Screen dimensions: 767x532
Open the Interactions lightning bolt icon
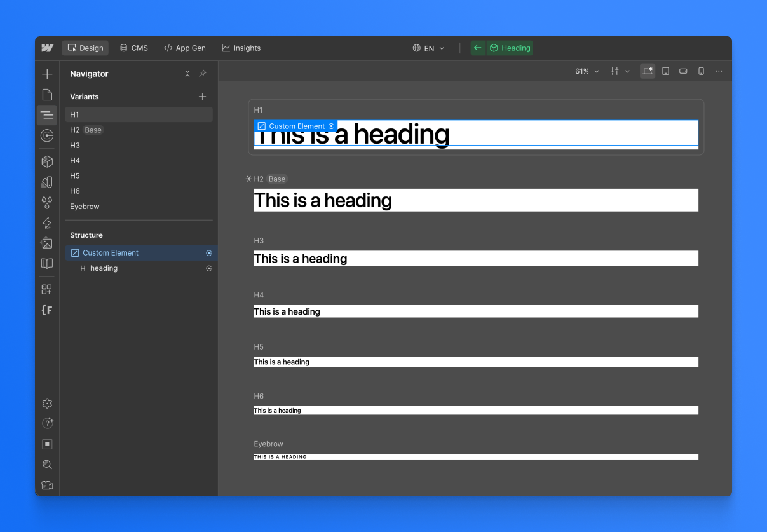point(47,222)
